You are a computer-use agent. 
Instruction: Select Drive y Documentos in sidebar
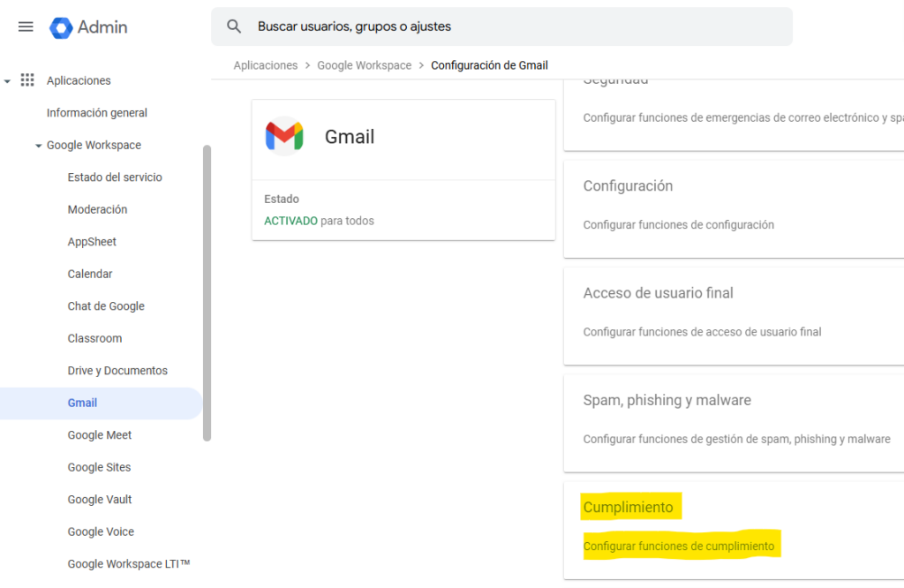click(x=117, y=371)
